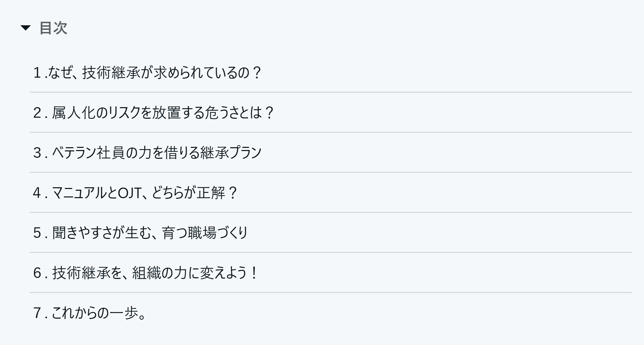Click 継承プラン at the end of item three

tap(231, 153)
